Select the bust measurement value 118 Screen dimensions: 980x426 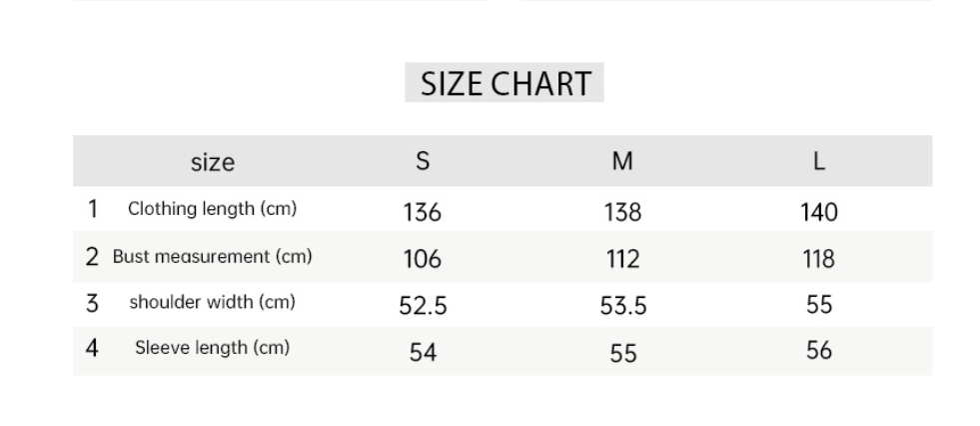coord(818,259)
